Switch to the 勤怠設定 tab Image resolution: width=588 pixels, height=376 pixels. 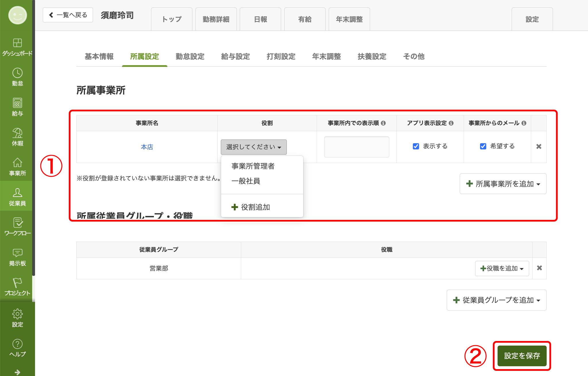[x=190, y=57]
